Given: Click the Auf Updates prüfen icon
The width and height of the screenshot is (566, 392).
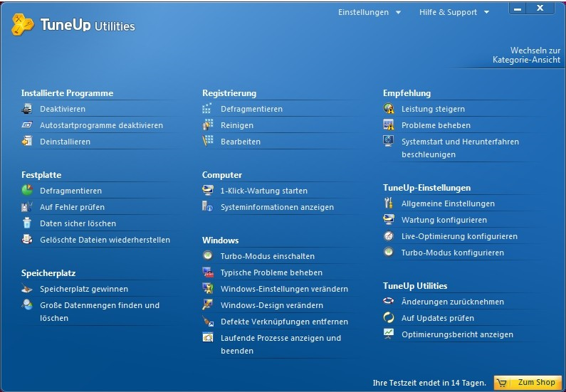Looking at the screenshot, I should 389,318.
